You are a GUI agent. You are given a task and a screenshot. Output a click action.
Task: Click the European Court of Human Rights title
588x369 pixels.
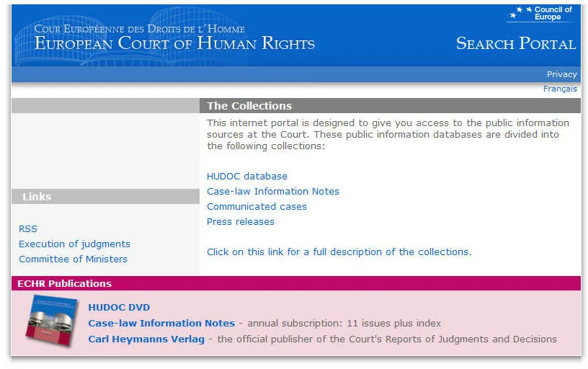pyautogui.click(x=174, y=43)
